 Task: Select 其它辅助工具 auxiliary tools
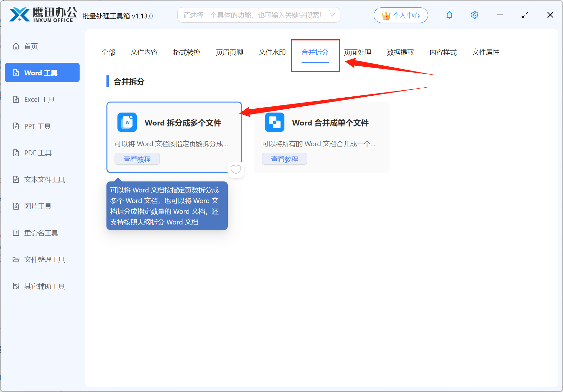coord(44,286)
